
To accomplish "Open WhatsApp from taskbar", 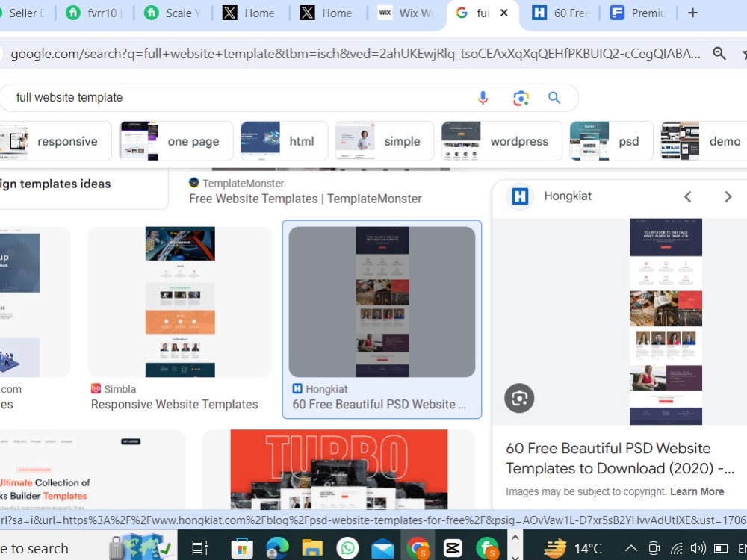I will coord(347,549).
